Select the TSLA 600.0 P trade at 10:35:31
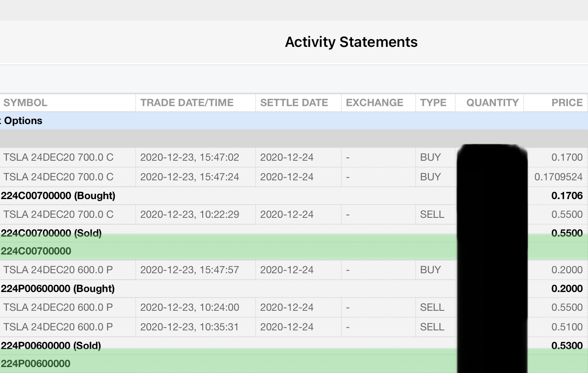 (58, 327)
